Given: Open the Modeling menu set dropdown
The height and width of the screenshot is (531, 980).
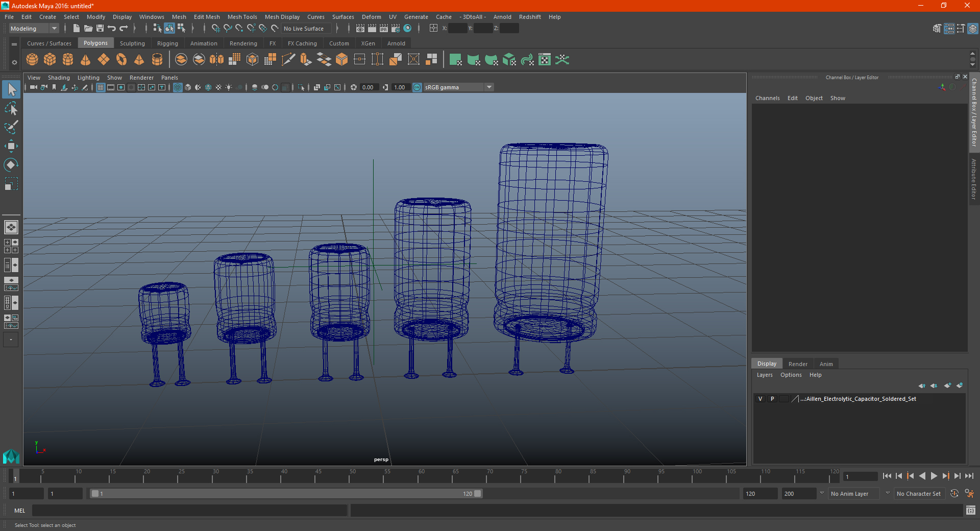Looking at the screenshot, I should (x=34, y=29).
